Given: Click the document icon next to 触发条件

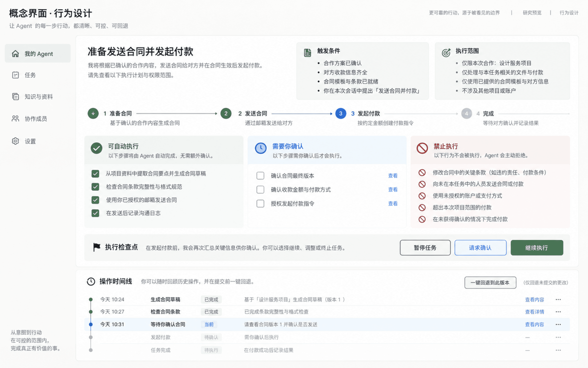Looking at the screenshot, I should pos(308,52).
